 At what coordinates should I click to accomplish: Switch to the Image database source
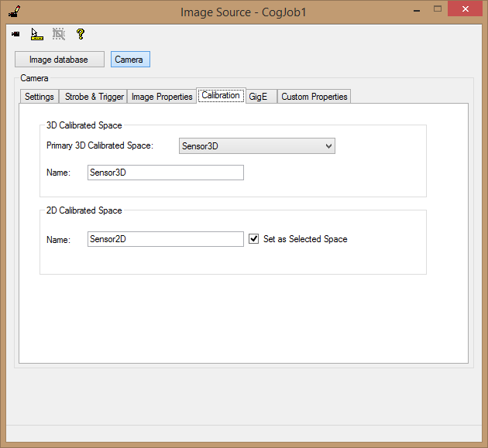[x=60, y=60]
